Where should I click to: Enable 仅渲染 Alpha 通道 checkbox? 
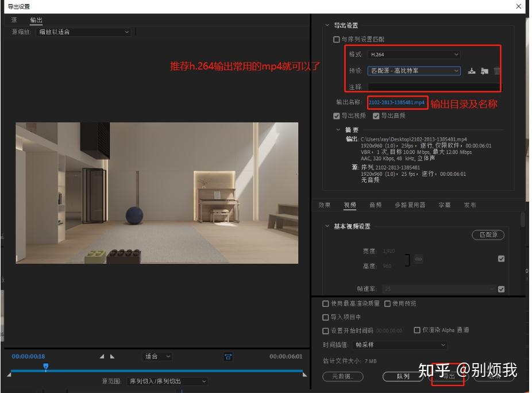(x=417, y=330)
